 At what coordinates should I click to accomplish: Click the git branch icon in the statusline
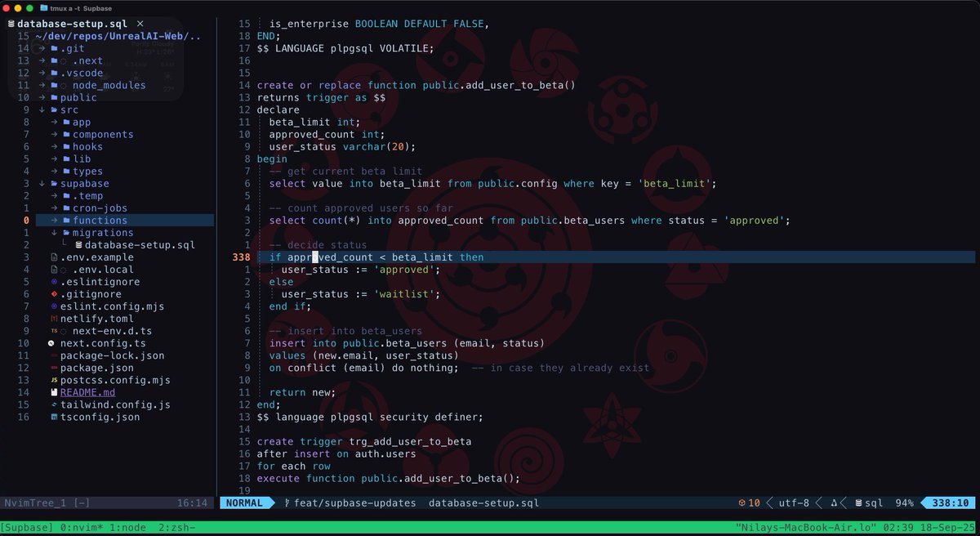[287, 503]
